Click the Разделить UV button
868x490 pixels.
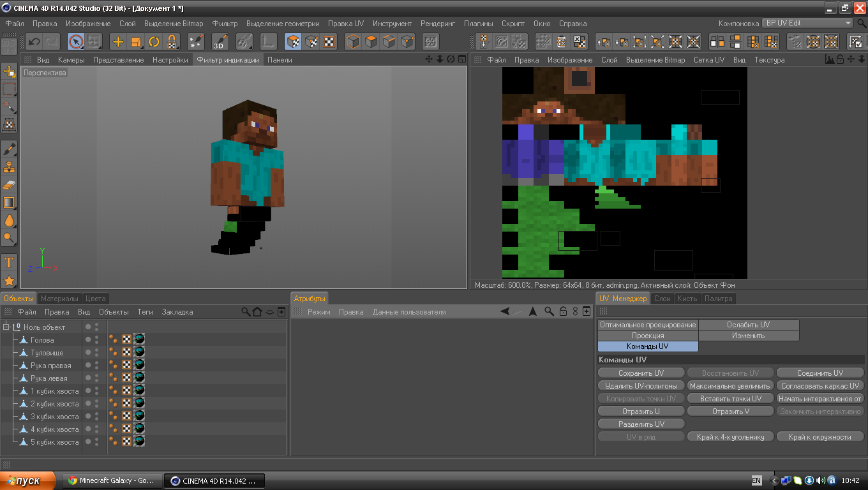point(641,424)
